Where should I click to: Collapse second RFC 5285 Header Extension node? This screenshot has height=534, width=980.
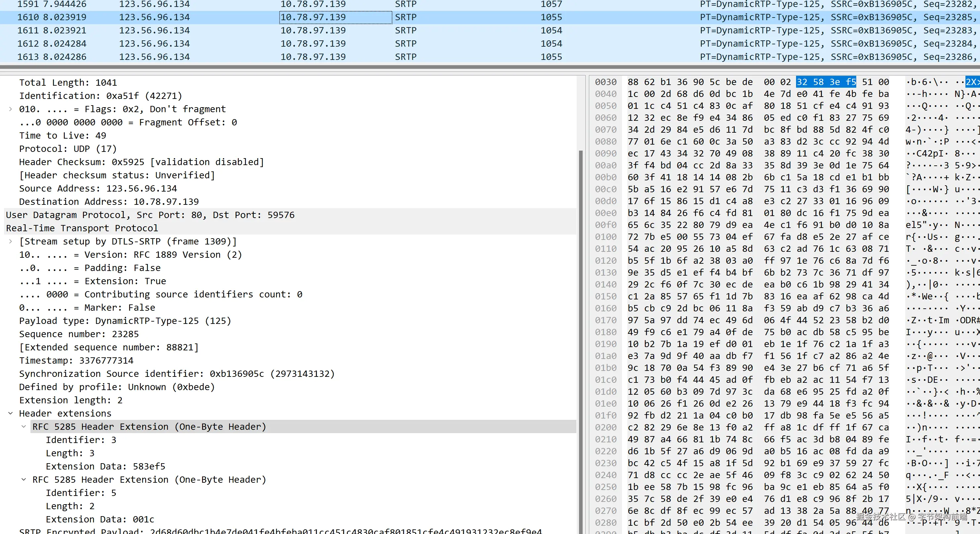[x=23, y=480]
